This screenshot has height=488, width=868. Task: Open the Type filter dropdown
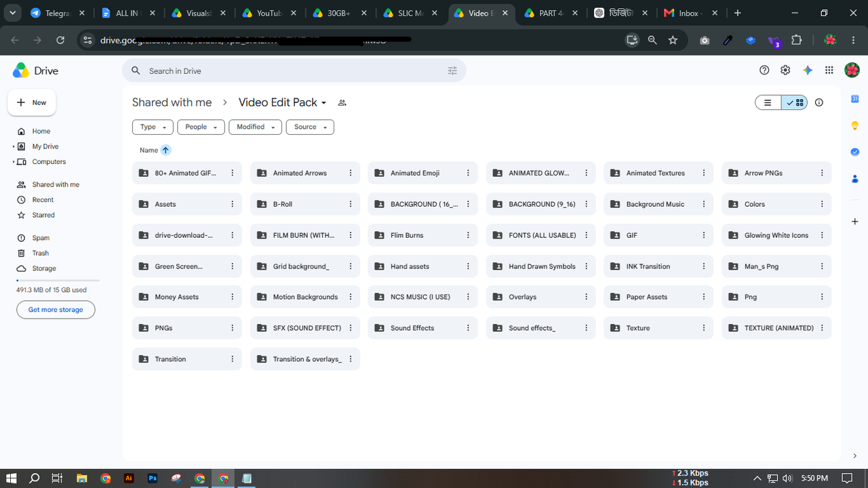point(153,127)
